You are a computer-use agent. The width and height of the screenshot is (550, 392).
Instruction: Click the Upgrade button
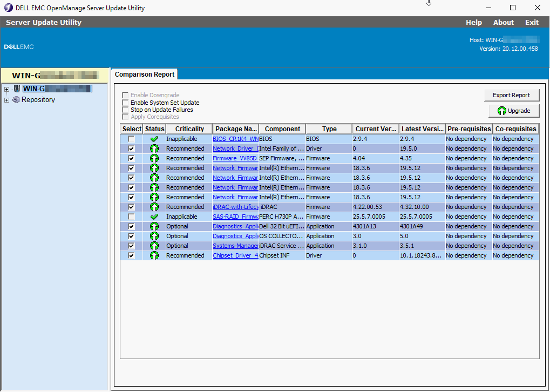[x=514, y=111]
